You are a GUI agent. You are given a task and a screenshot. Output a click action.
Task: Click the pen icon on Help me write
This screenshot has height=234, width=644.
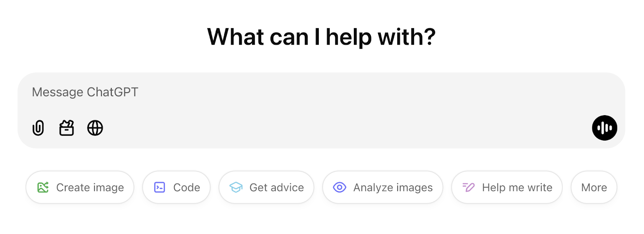(467, 187)
